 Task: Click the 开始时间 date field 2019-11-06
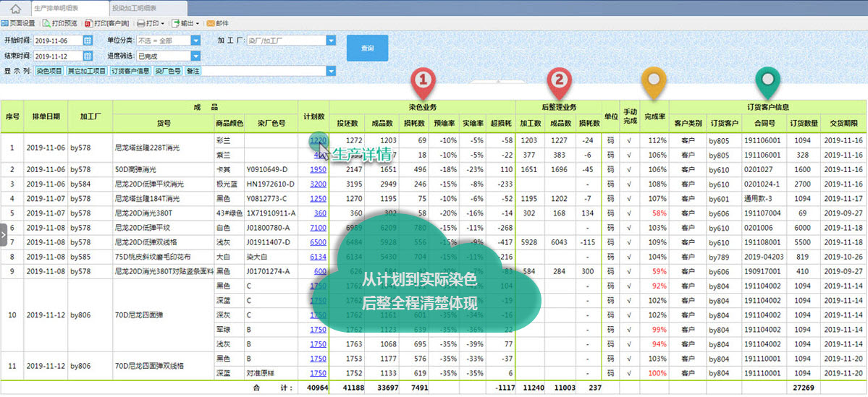58,40
